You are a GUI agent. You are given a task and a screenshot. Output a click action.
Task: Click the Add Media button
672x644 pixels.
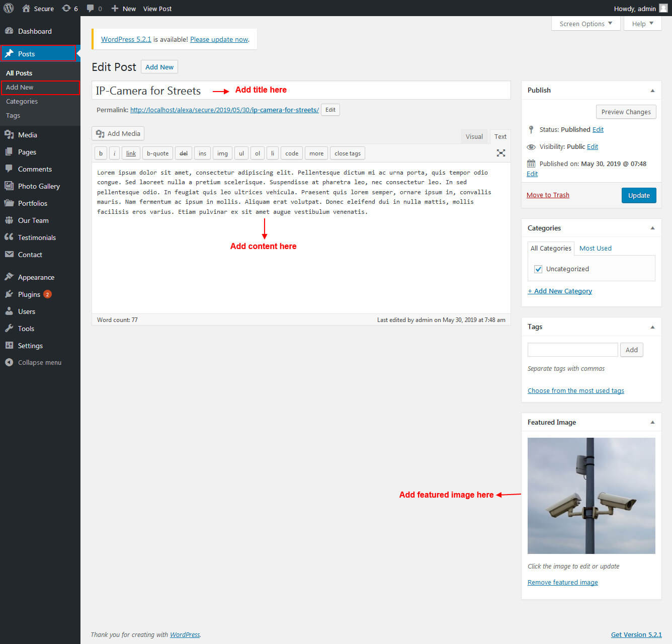pos(118,133)
